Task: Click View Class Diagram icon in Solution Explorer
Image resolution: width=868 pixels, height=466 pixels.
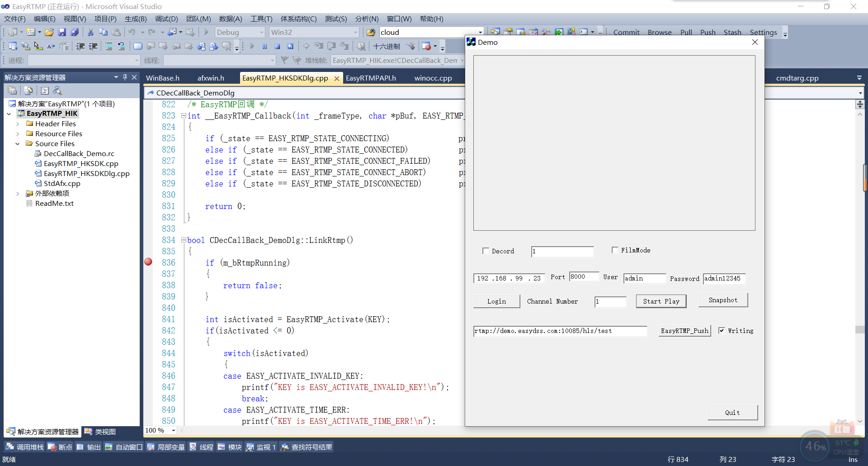Action: tap(57, 90)
